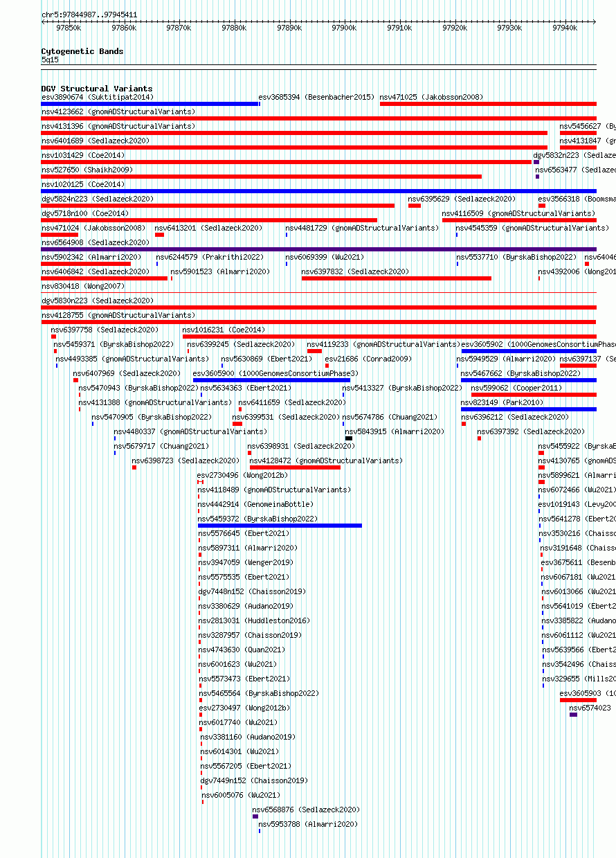The width and height of the screenshot is (616, 858).
Task: Click nsv6407969 (Sedlazeck2020) label
Action: (127, 373)
